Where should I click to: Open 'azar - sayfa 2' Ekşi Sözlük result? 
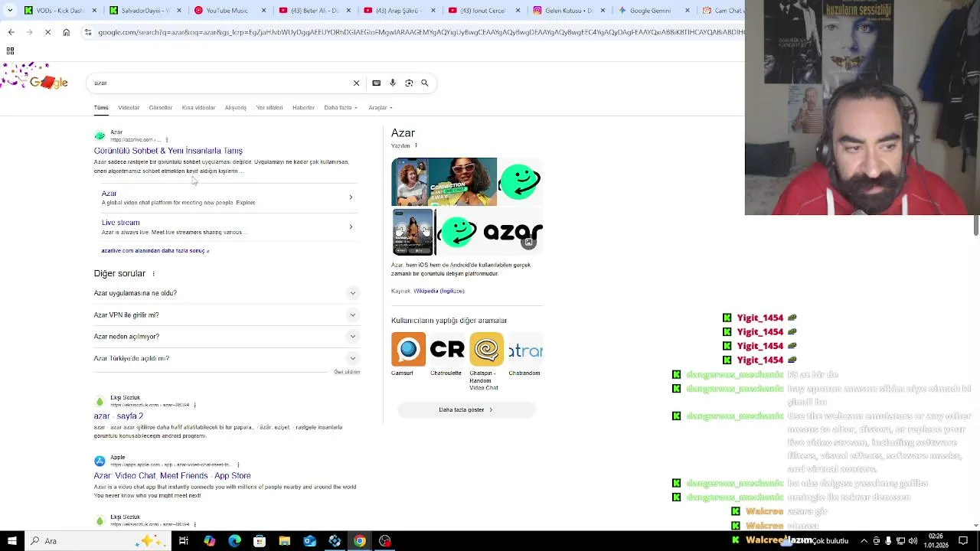119,416
